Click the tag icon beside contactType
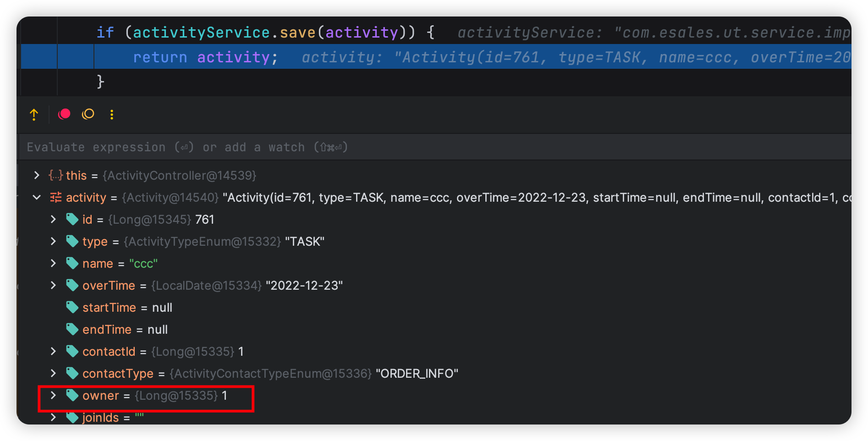This screenshot has width=868, height=441. pos(72,373)
